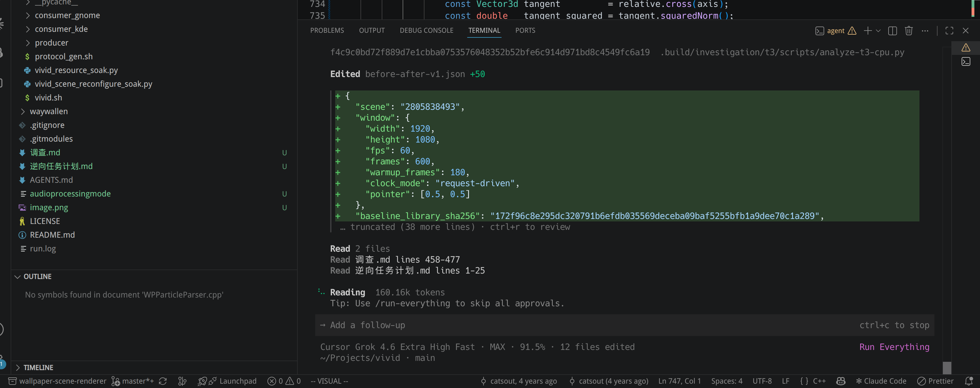Open 逆向任务计划.md file

61,166
